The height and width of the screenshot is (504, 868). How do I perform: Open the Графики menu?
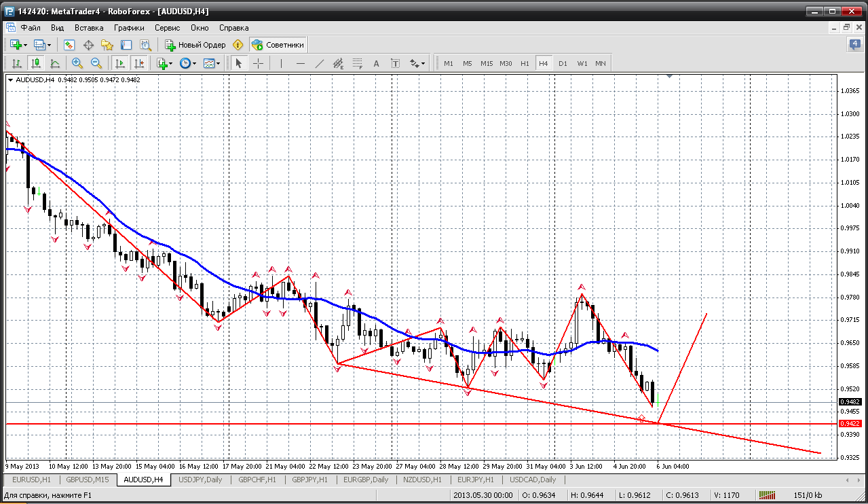(x=129, y=28)
